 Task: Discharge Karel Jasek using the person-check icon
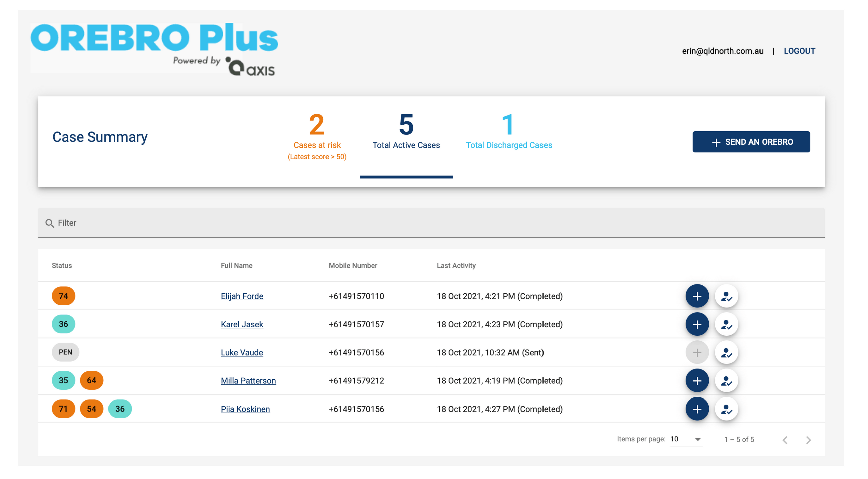726,324
